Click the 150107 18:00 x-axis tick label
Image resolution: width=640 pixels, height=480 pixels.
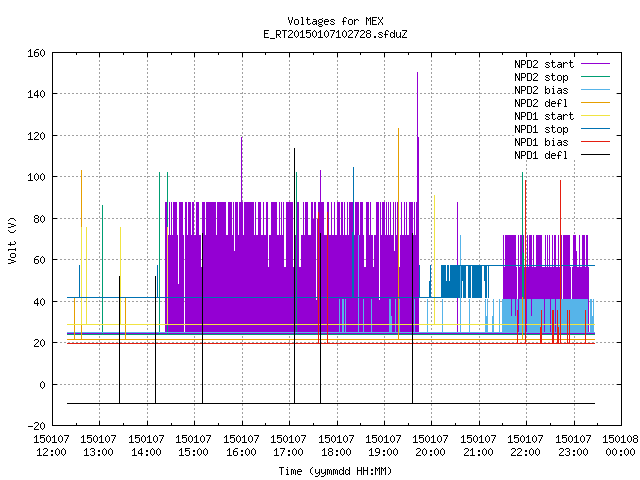[336, 446]
